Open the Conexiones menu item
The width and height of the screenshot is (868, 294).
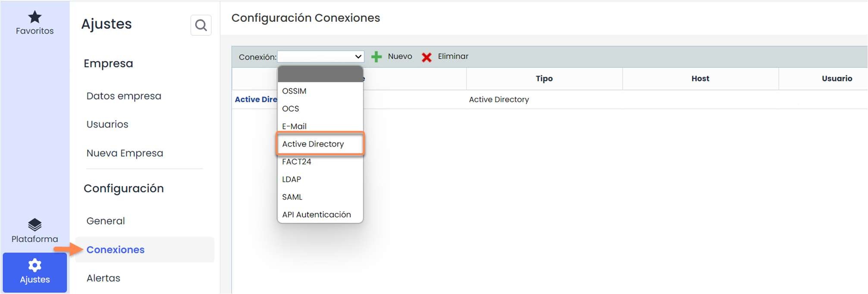pyautogui.click(x=116, y=250)
